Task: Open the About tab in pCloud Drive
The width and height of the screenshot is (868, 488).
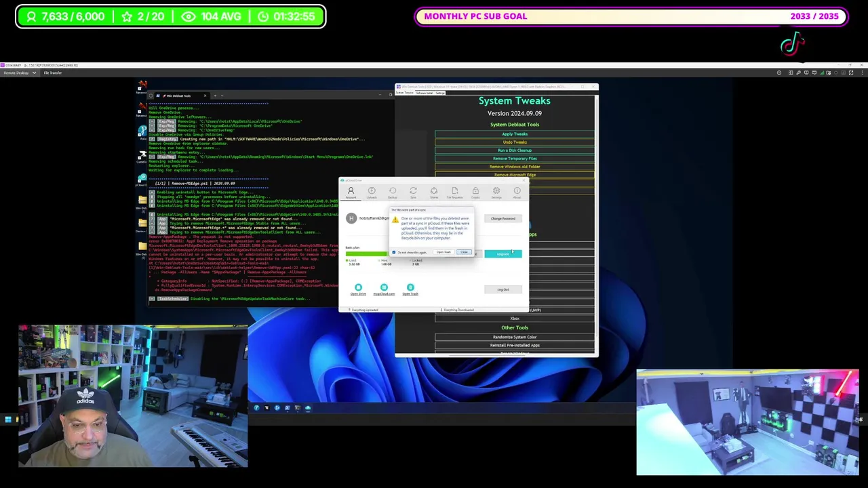Action: tap(517, 192)
